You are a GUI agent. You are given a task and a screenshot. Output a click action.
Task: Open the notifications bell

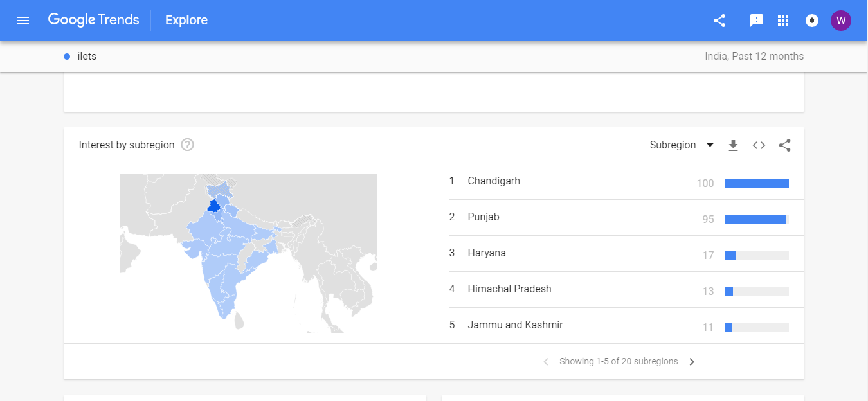pos(812,21)
